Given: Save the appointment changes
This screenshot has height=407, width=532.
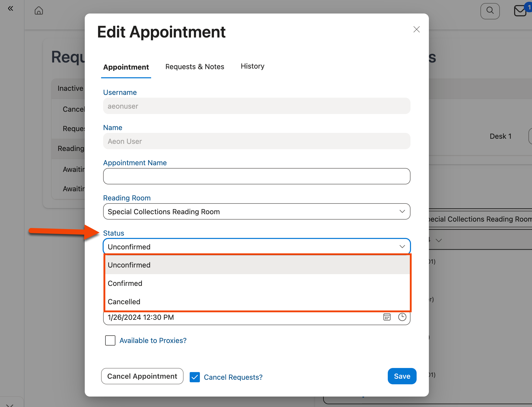Looking at the screenshot, I should 402,376.
